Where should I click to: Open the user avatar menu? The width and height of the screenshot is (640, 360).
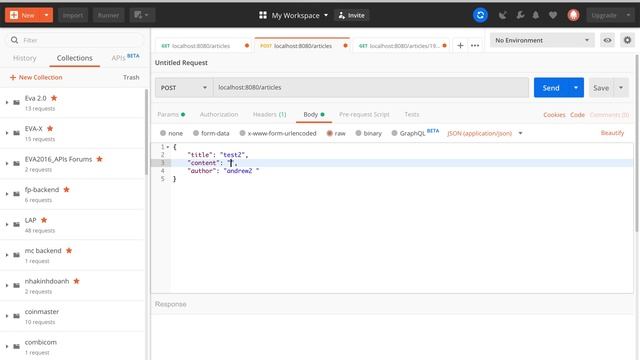tap(573, 15)
